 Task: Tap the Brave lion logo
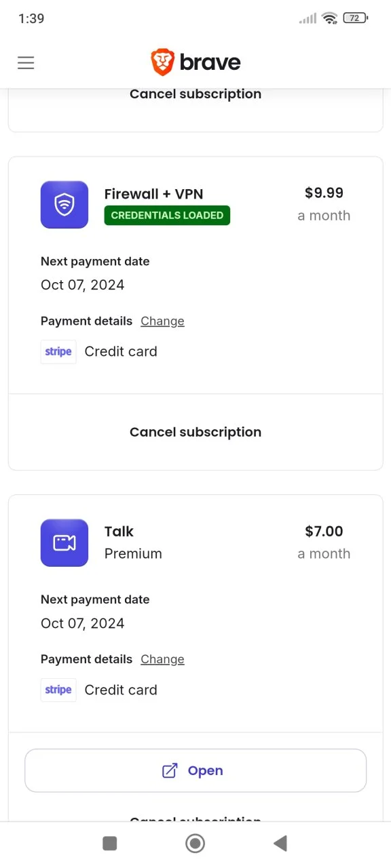162,62
